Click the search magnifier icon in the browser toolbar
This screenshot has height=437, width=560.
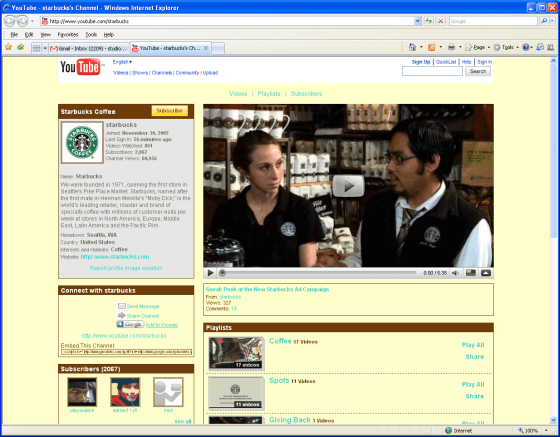[544, 21]
